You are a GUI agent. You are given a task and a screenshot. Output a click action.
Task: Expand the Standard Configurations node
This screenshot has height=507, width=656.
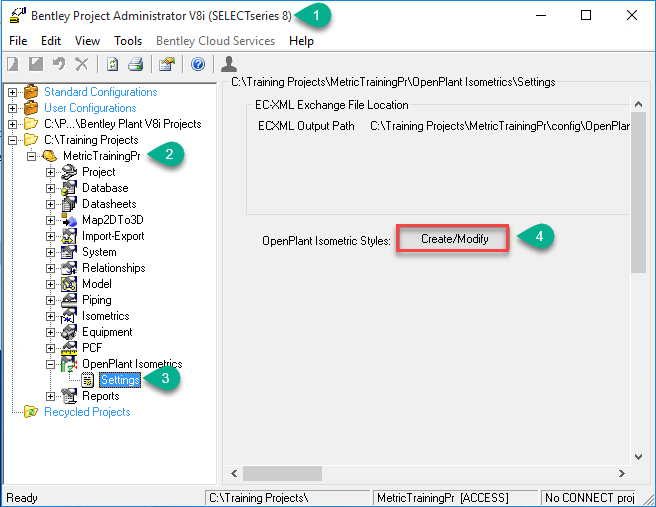click(x=12, y=92)
